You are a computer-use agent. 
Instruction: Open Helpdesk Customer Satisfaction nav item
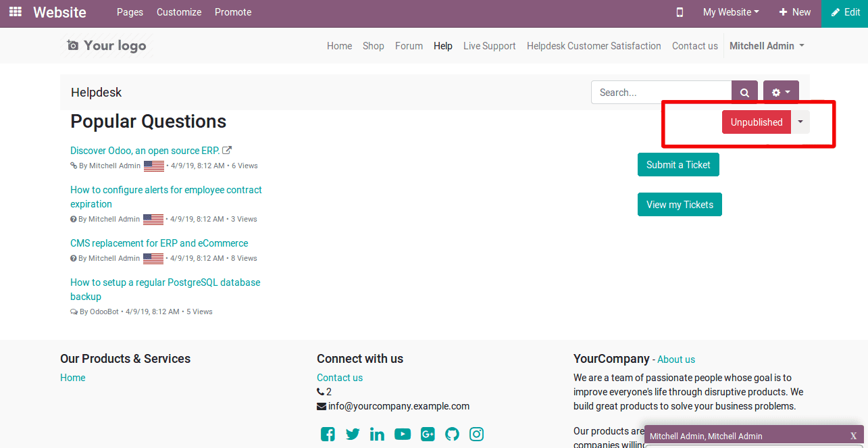tap(594, 46)
